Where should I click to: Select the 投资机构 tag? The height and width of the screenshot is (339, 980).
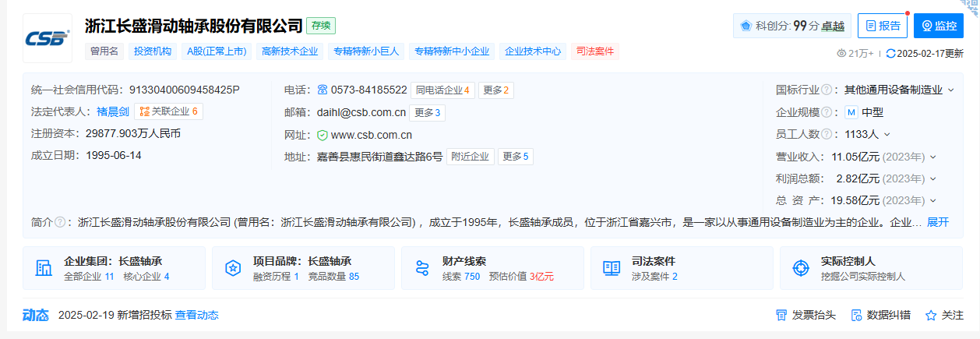pyautogui.click(x=153, y=51)
